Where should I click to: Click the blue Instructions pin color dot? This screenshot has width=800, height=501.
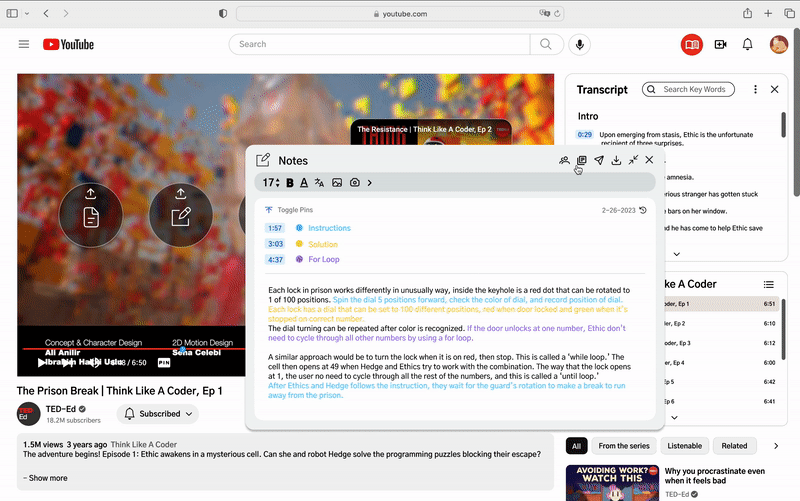[x=299, y=228]
